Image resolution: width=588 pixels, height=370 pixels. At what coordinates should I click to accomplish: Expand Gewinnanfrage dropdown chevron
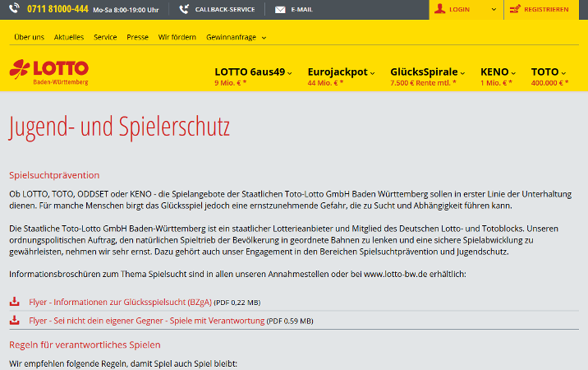pos(264,38)
